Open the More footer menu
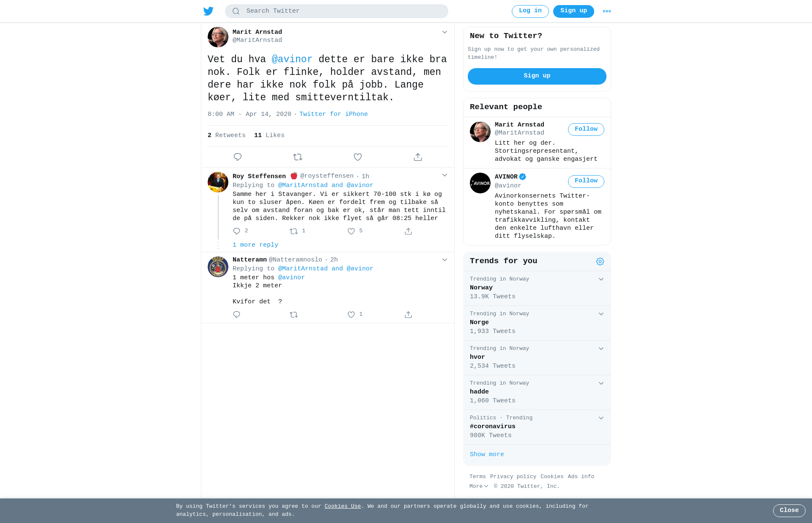Viewport: 812px width, 523px height. pos(479,486)
